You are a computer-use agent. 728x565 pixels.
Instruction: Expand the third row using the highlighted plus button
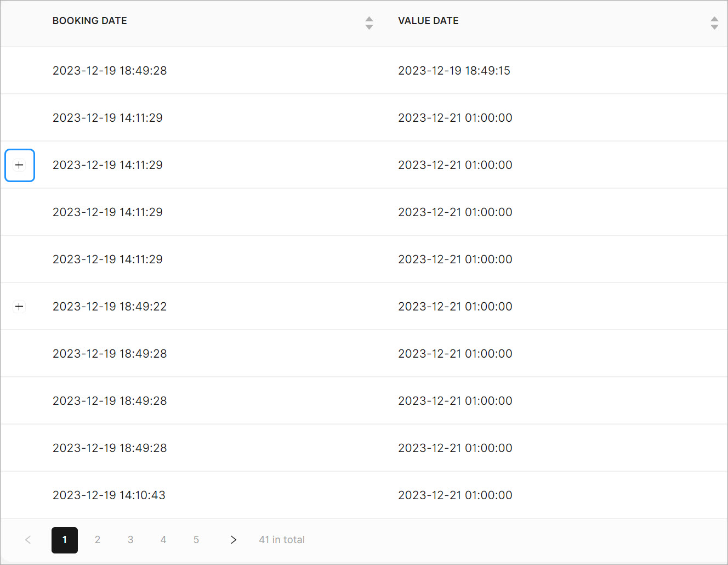click(x=19, y=165)
